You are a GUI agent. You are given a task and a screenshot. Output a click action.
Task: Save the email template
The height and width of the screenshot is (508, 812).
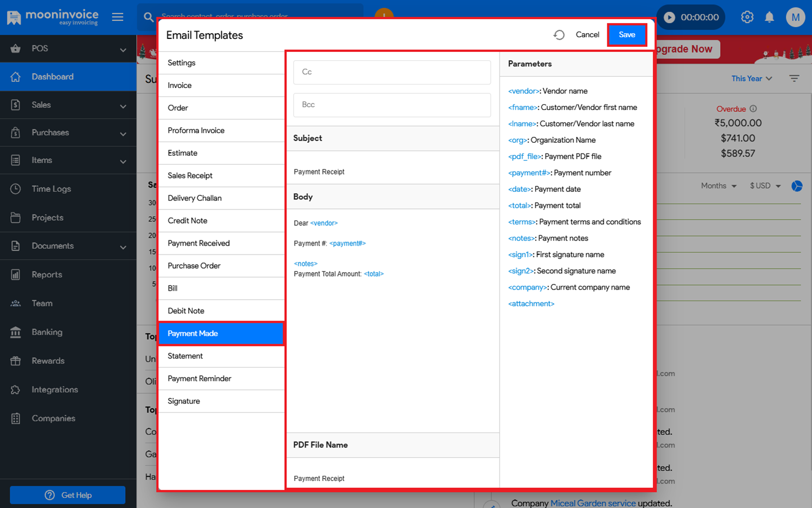[x=626, y=35]
